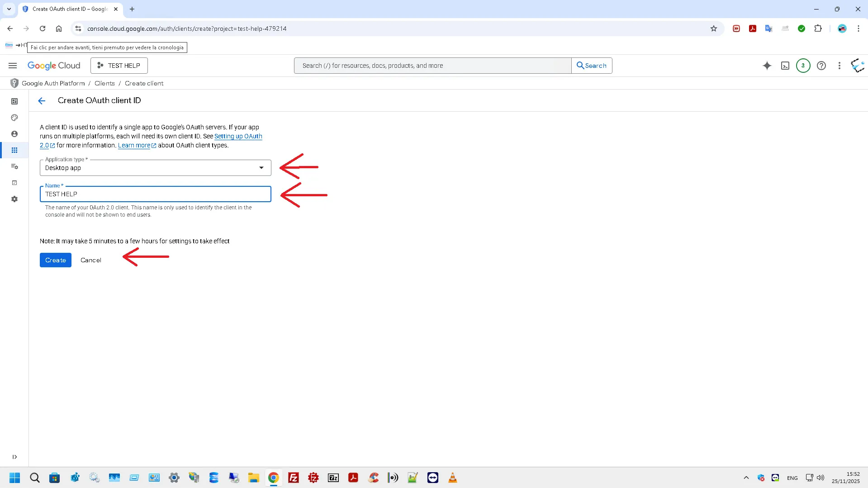Open the Branding palette icon in sidebar
Image resolution: width=868 pixels, height=488 pixels.
point(14,118)
